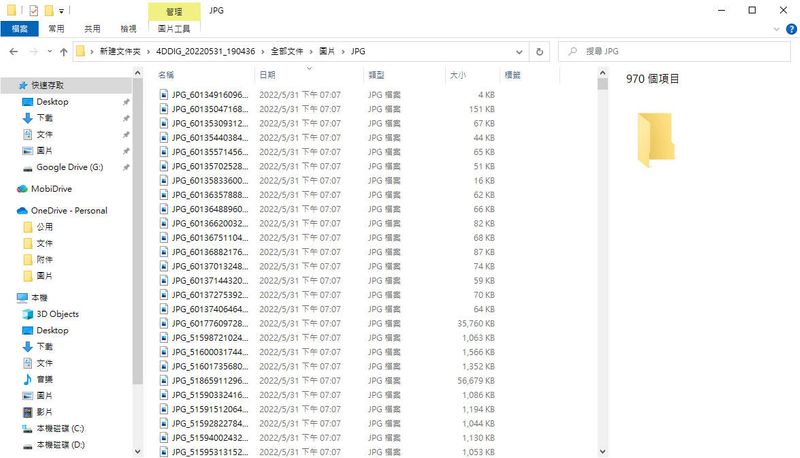Open pinned 下載 under quick access

point(44,118)
